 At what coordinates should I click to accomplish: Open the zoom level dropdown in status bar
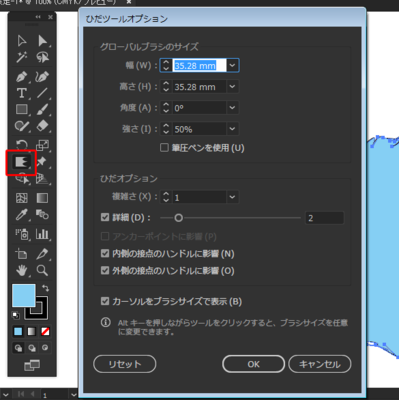coord(6,395)
